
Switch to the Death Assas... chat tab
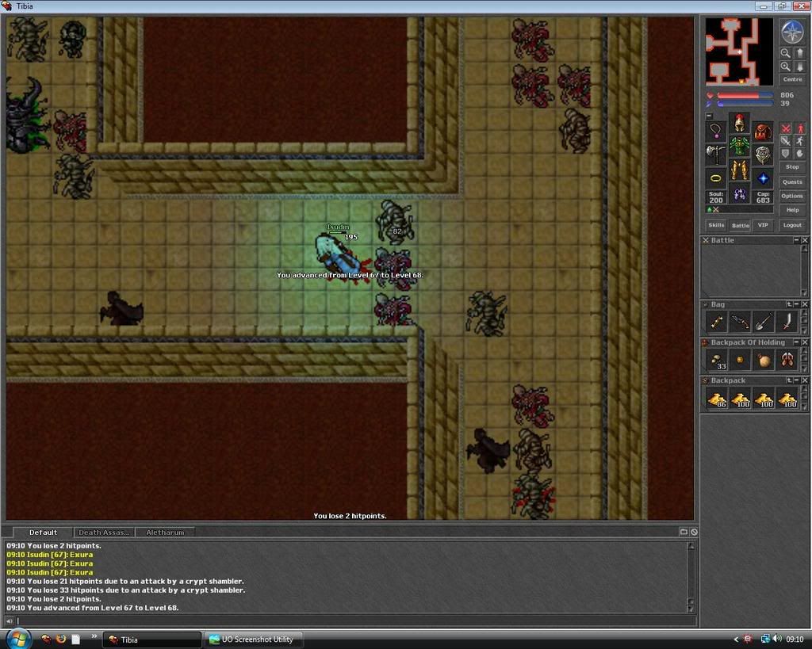click(x=104, y=532)
